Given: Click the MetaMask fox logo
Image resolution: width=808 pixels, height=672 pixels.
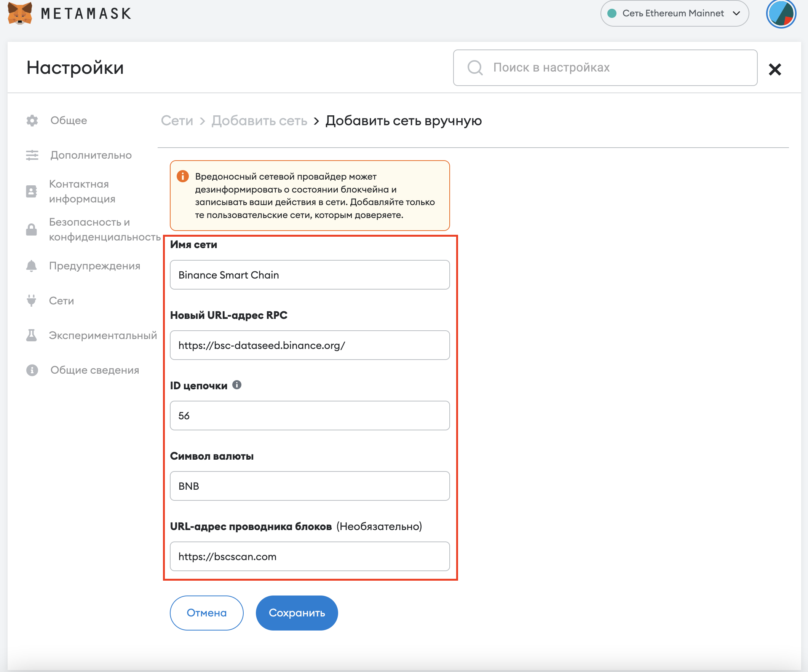Looking at the screenshot, I should click(20, 13).
